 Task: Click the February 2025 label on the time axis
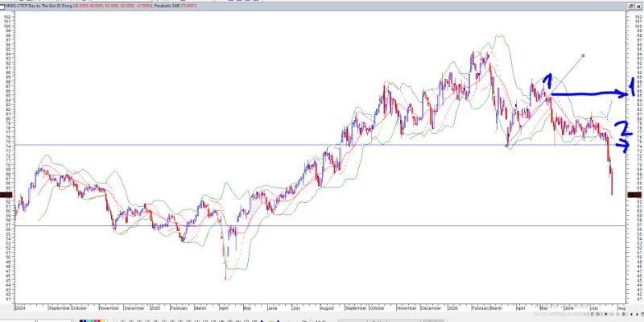coord(179,308)
